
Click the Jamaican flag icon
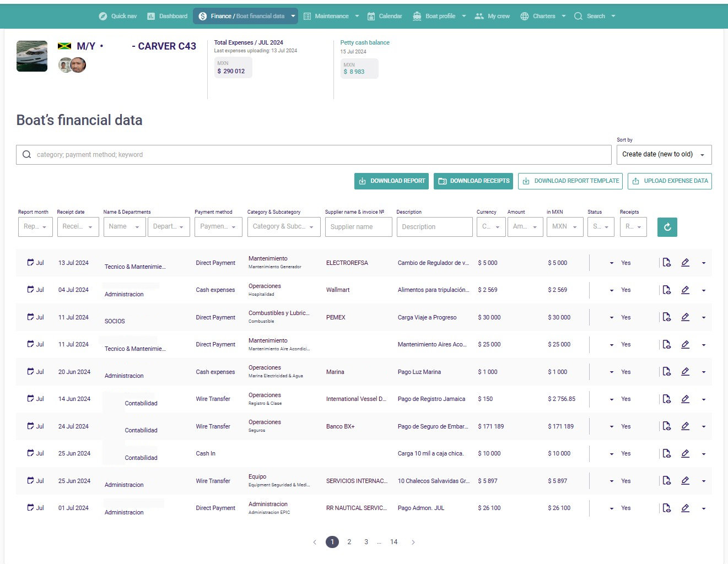[64, 46]
